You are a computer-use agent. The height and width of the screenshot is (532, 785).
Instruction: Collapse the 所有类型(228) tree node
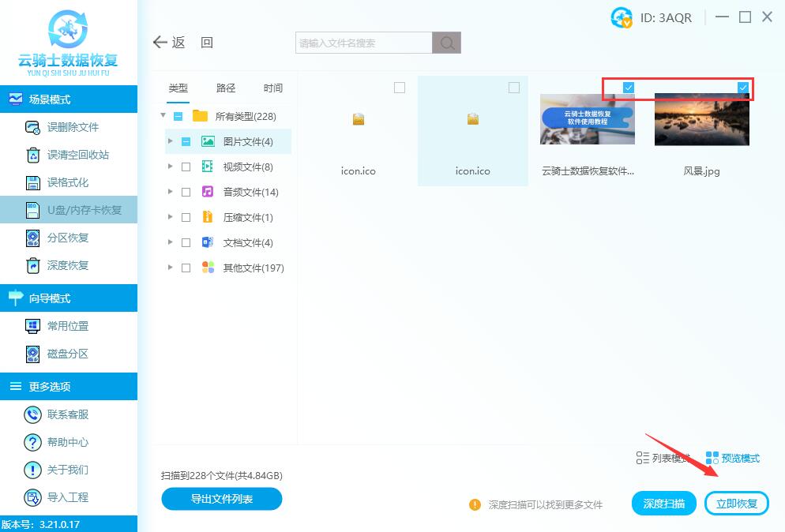coord(163,116)
